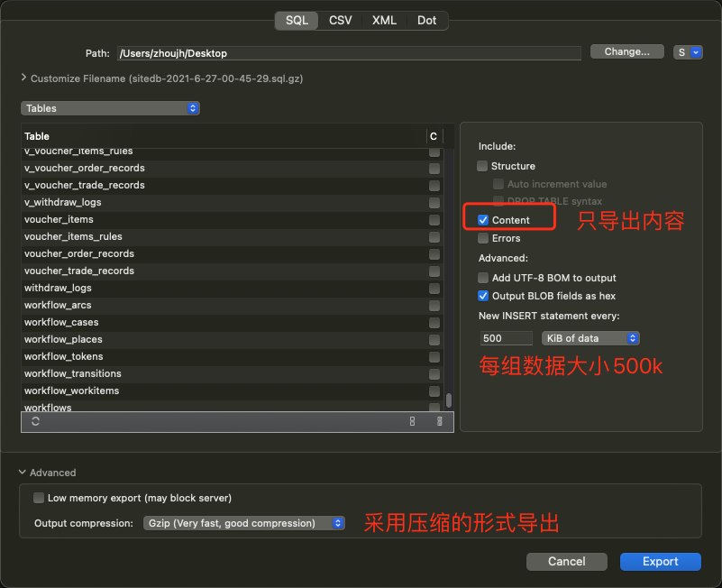Switch to the XML export tab
Screen dimensions: 722x588
tap(384, 20)
